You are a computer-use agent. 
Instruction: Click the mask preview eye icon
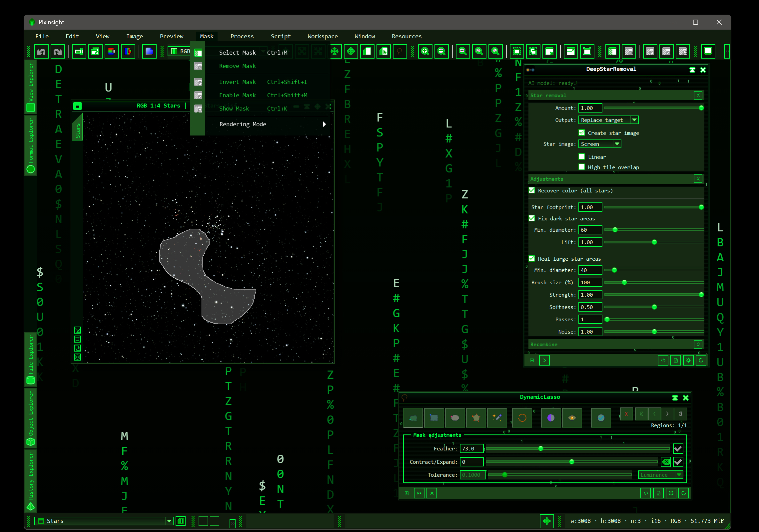[572, 417]
